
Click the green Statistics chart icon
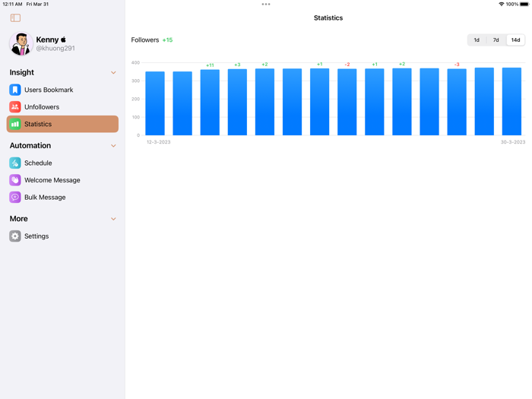15,124
